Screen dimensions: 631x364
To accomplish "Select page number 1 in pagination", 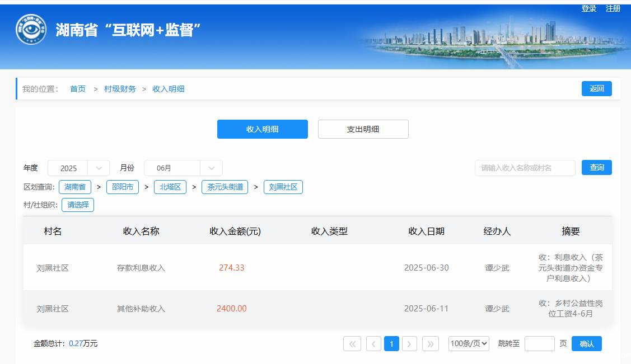I will tap(392, 344).
